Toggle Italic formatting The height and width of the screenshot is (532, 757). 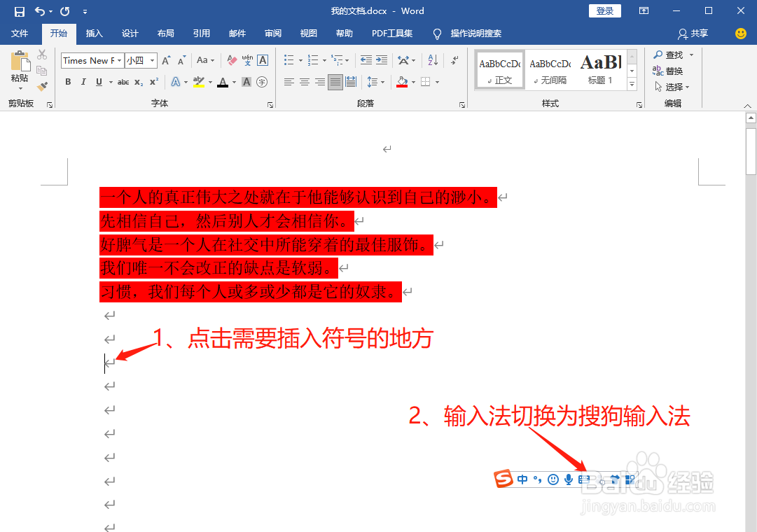(x=83, y=81)
